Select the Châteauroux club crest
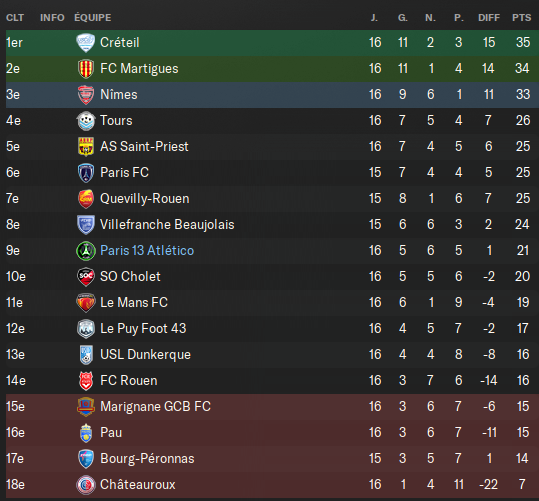This screenshot has width=539, height=501. click(86, 485)
